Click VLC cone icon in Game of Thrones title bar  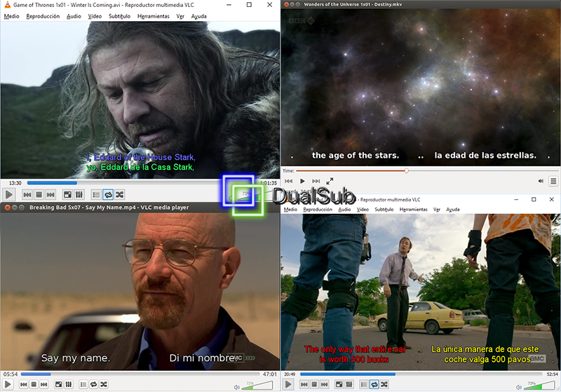coord(7,5)
